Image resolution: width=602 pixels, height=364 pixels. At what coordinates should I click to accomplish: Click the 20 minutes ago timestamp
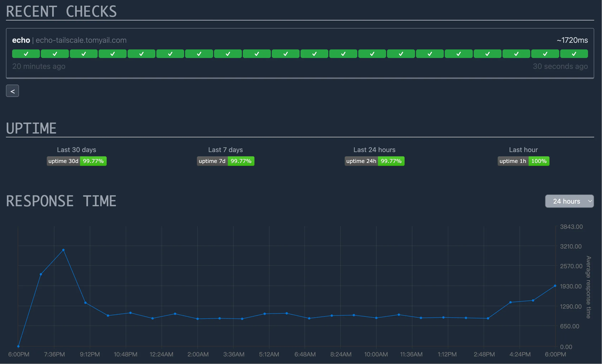(38, 66)
